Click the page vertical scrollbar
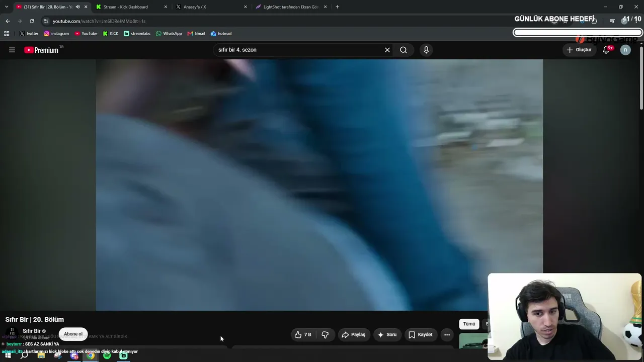 (x=641, y=78)
